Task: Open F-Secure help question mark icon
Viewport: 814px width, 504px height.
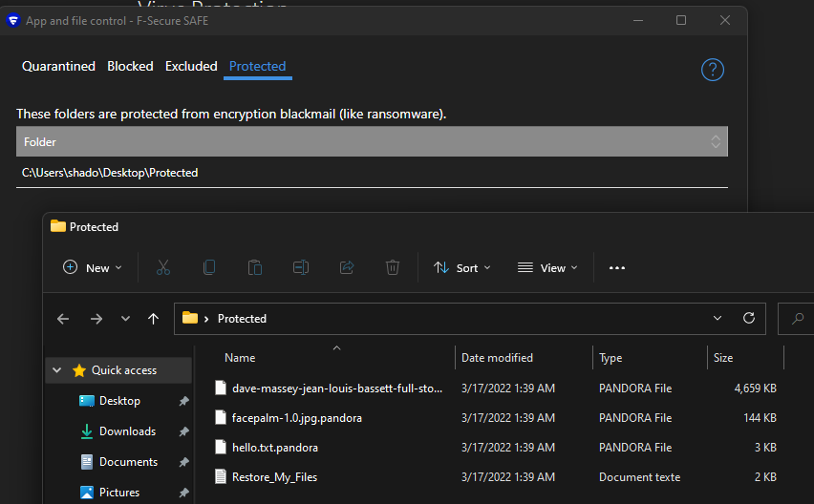Action: tap(713, 70)
